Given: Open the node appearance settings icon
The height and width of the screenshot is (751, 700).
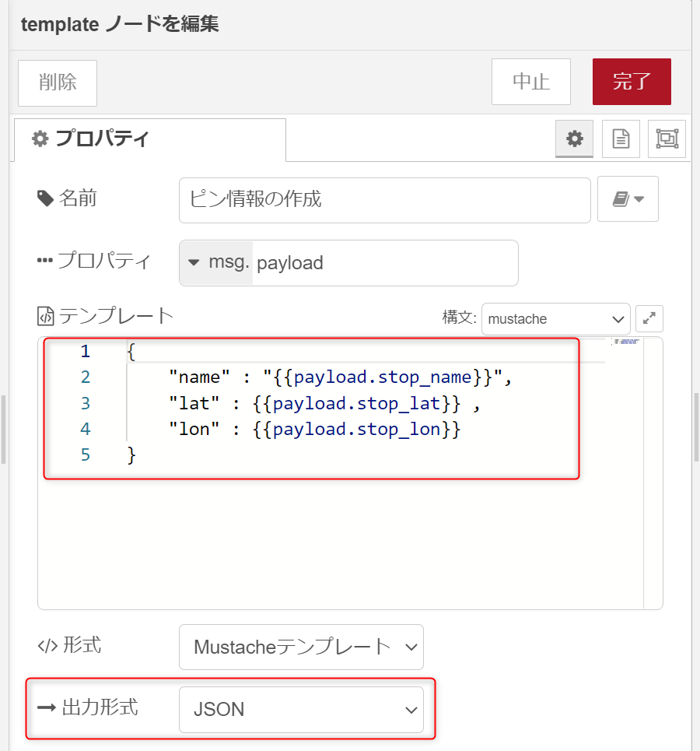Looking at the screenshot, I should [x=667, y=139].
